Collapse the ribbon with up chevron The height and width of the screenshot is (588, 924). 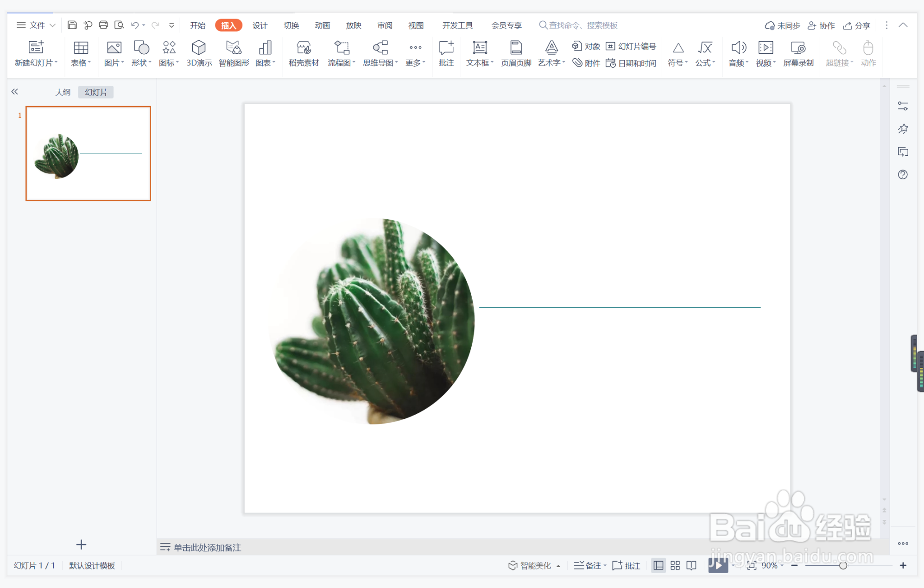903,25
